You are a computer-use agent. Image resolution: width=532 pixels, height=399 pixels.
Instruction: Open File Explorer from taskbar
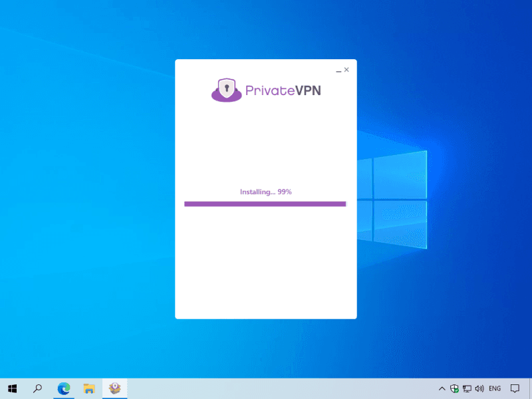pyautogui.click(x=89, y=388)
